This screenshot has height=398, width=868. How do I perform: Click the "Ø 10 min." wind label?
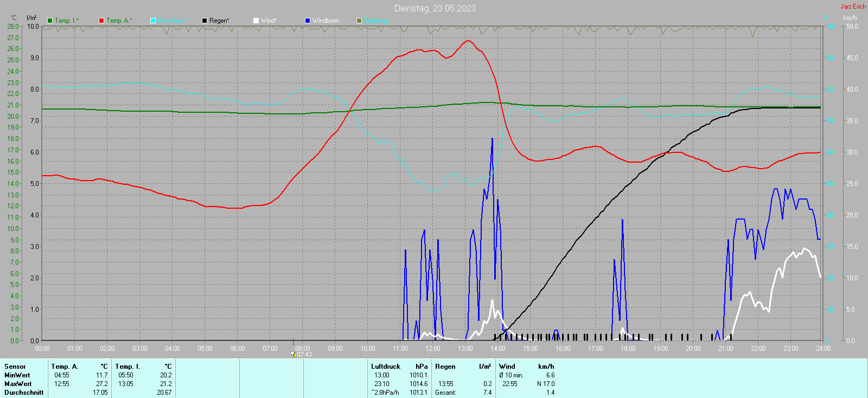point(512,375)
